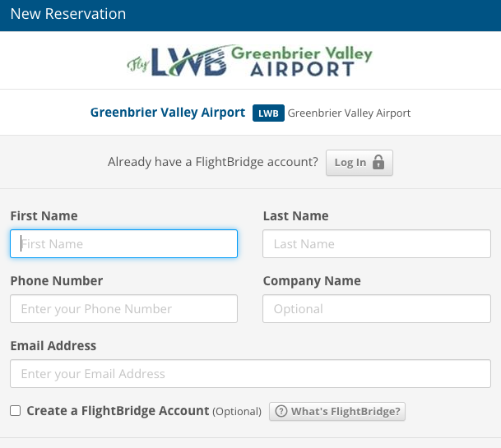
Task: Click the optional Company Name field
Action: click(x=377, y=309)
